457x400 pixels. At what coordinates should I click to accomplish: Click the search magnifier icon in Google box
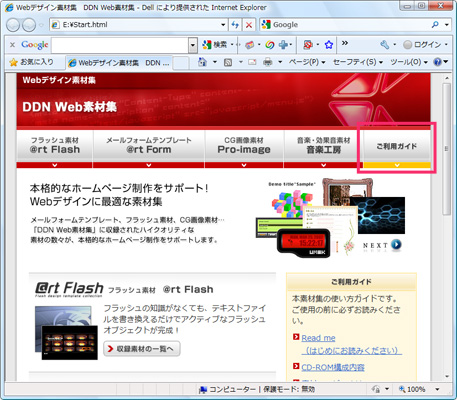435,25
